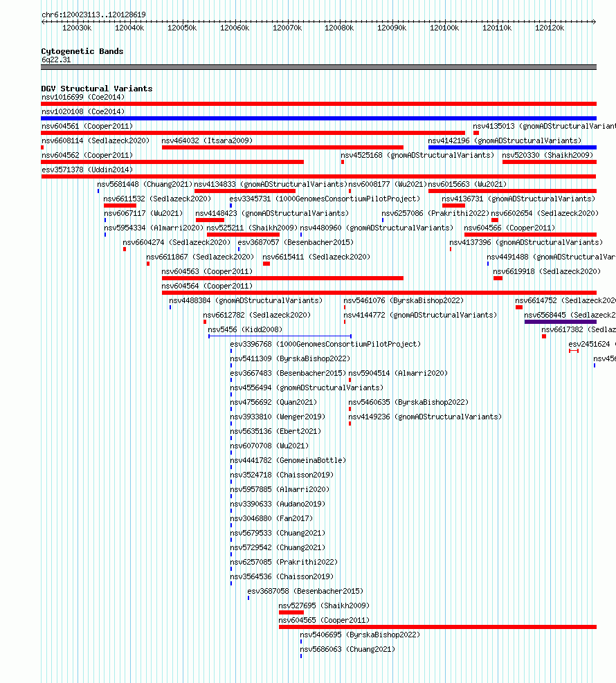
Task: Click nsv4525168 gnomAD label
Action: tap(417, 155)
